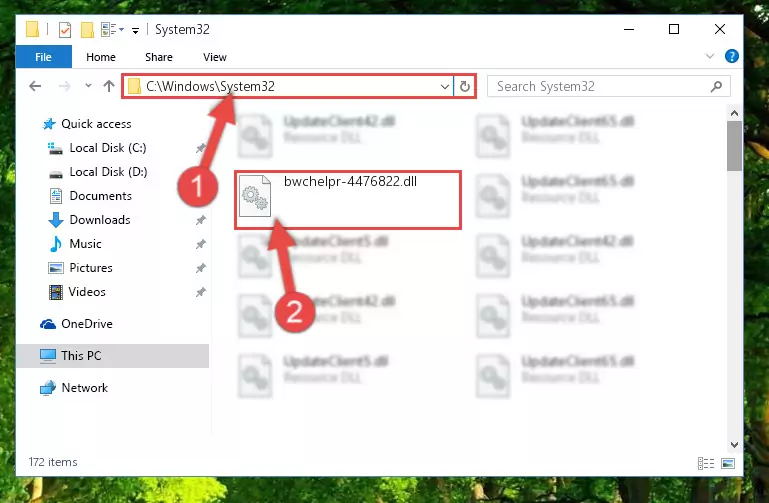The image size is (769, 503).
Task: Close the System32 window
Action: pos(720,29)
